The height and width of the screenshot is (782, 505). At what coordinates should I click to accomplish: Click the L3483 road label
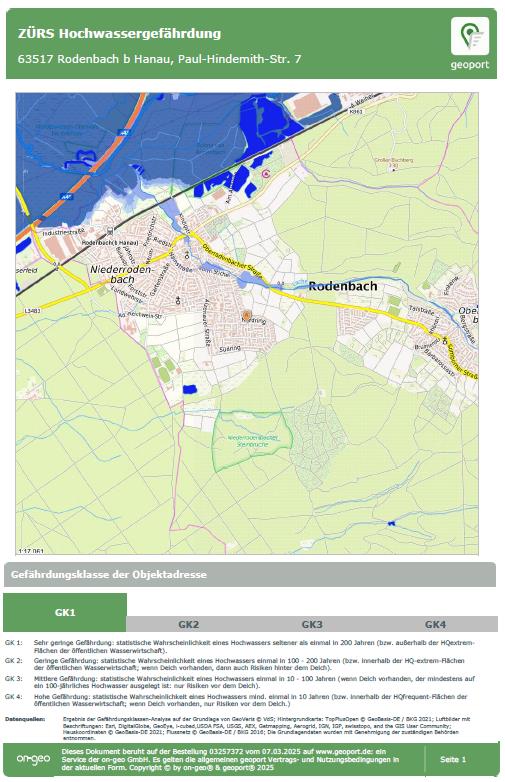click(31, 311)
